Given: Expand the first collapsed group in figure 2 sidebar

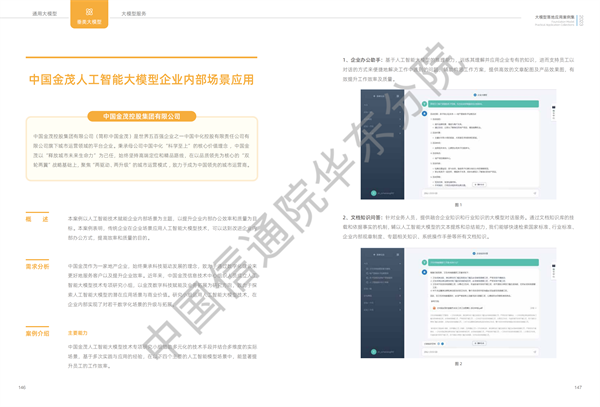Looking at the screenshot, I should 383,289.
